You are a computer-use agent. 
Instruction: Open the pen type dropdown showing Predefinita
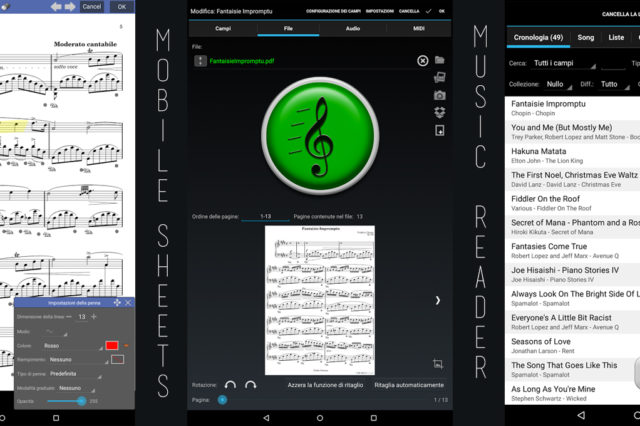pyautogui.click(x=75, y=373)
